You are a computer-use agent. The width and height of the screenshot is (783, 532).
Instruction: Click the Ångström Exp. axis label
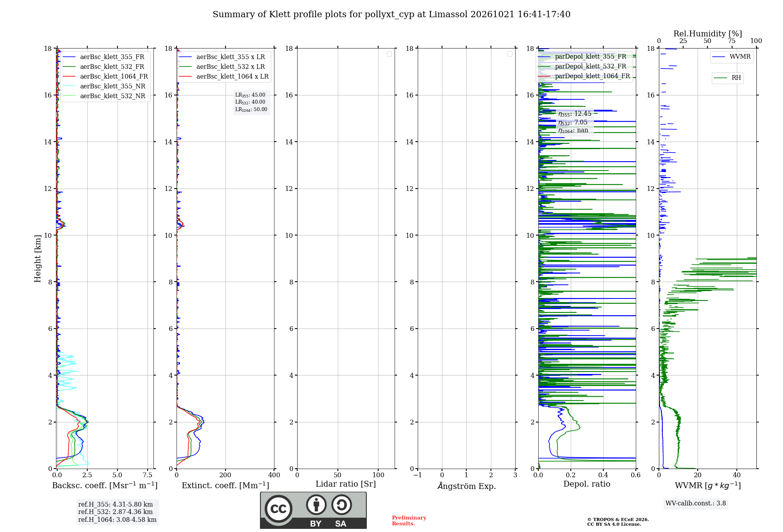tap(467, 486)
